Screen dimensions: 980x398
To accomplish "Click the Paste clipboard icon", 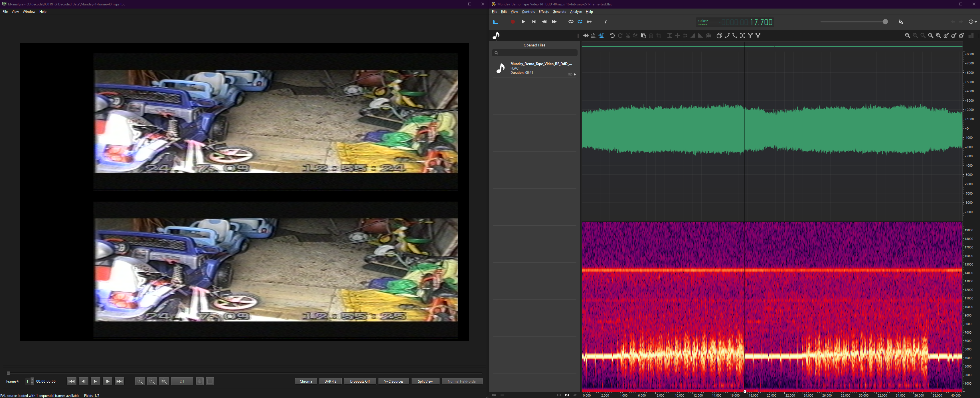I will [643, 36].
